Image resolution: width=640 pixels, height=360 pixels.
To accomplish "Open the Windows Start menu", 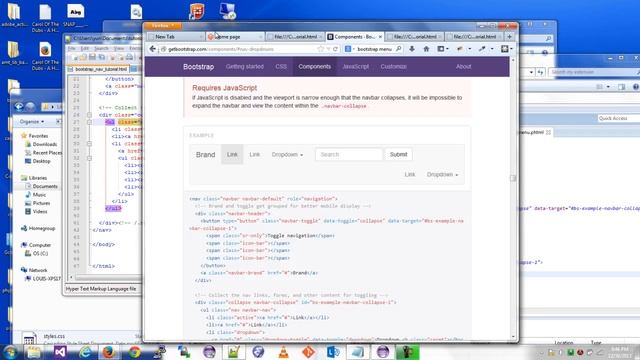I will point(10,352).
